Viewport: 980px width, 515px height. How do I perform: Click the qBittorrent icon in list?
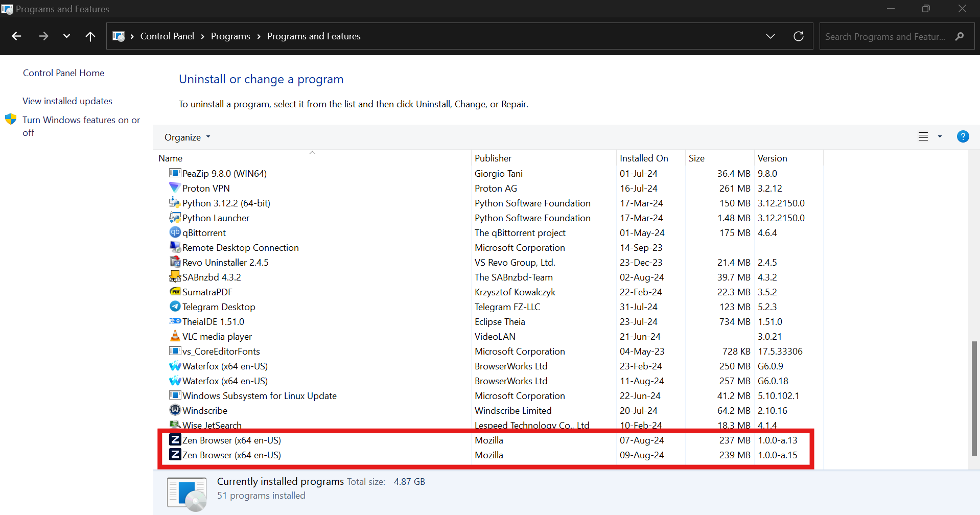pos(175,232)
